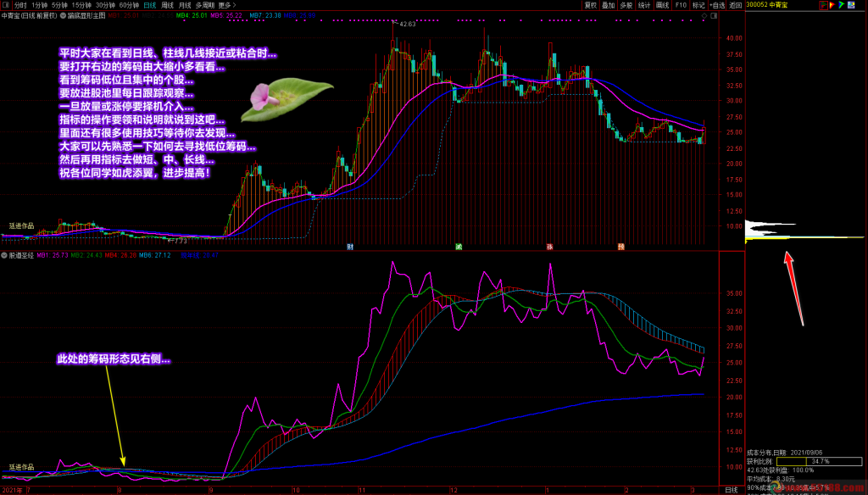
Task: Open F10 company info
Action: (681, 5)
